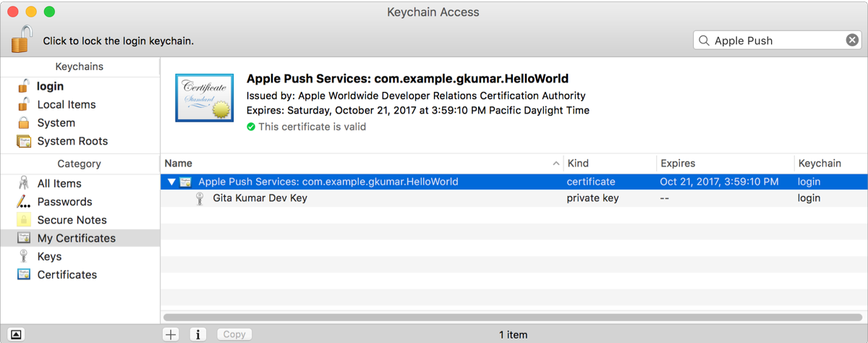Select the Keys category
Image resolution: width=868 pixels, height=343 pixels.
[49, 256]
